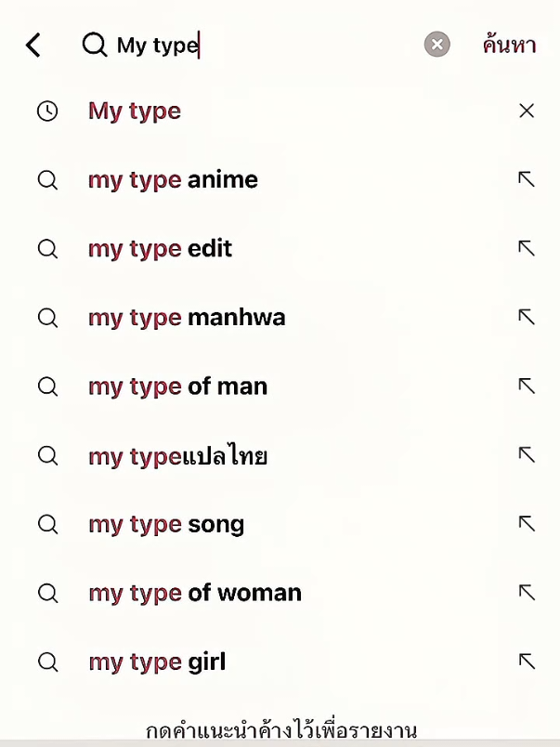Choose suggestion 'my type anime'
This screenshot has width=560, height=747.
(173, 180)
